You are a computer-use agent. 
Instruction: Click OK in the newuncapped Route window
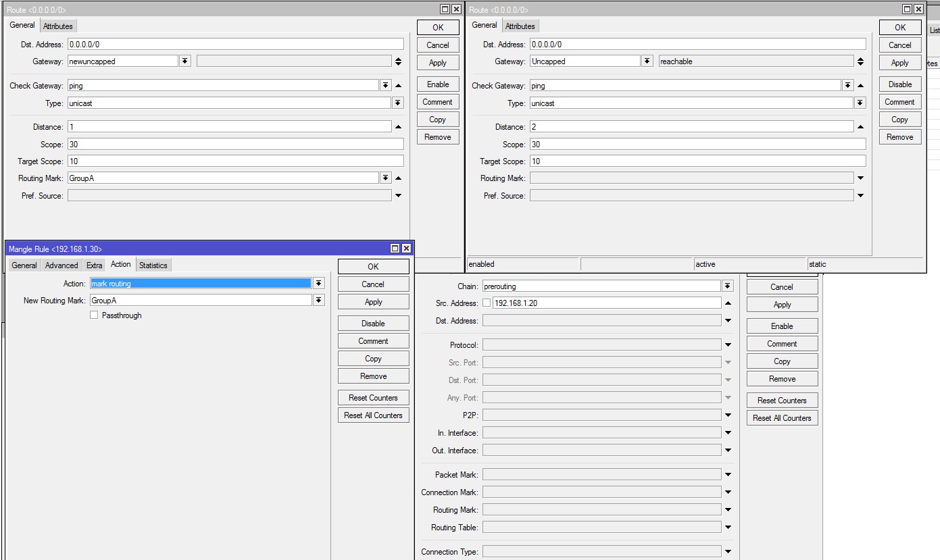point(438,28)
